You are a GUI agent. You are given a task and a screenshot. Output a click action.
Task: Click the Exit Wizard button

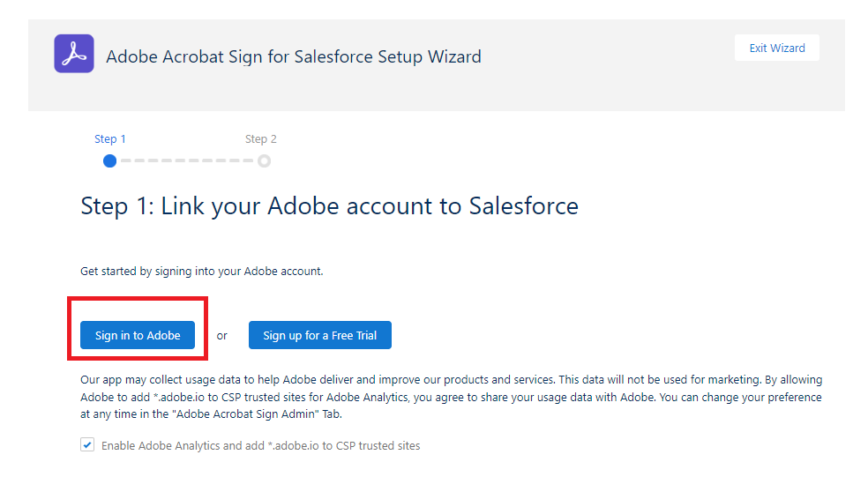(x=776, y=48)
